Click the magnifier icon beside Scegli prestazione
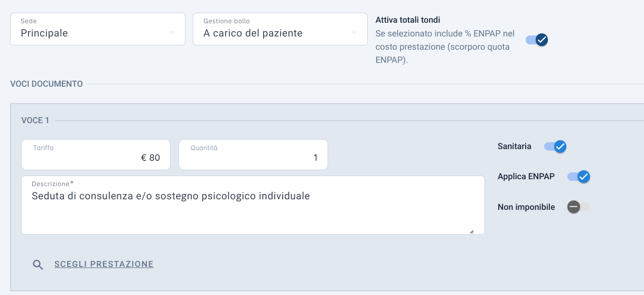 (38, 265)
